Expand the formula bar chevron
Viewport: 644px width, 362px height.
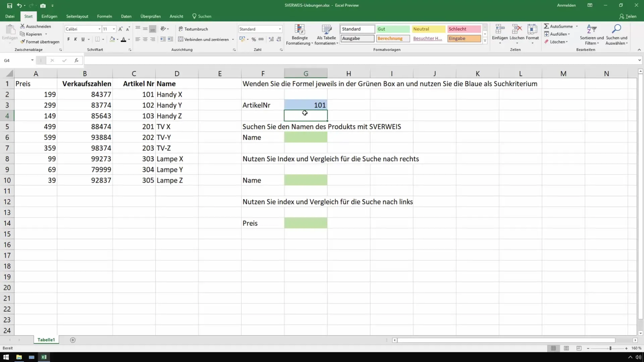point(639,60)
